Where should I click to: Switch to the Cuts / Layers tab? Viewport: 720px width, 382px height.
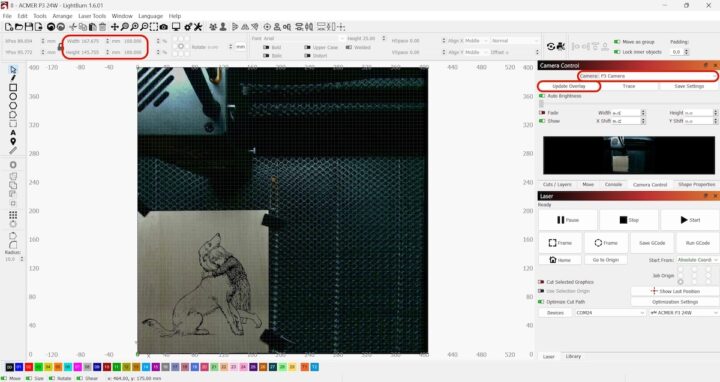click(557, 184)
